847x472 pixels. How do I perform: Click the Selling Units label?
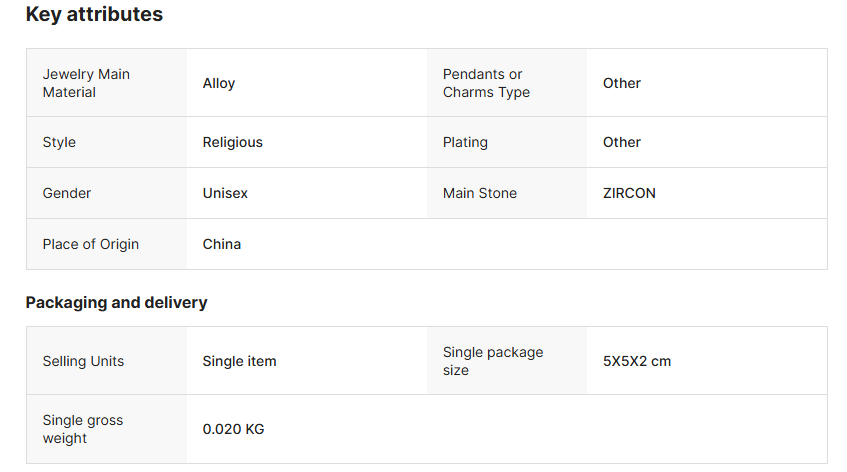click(x=83, y=361)
